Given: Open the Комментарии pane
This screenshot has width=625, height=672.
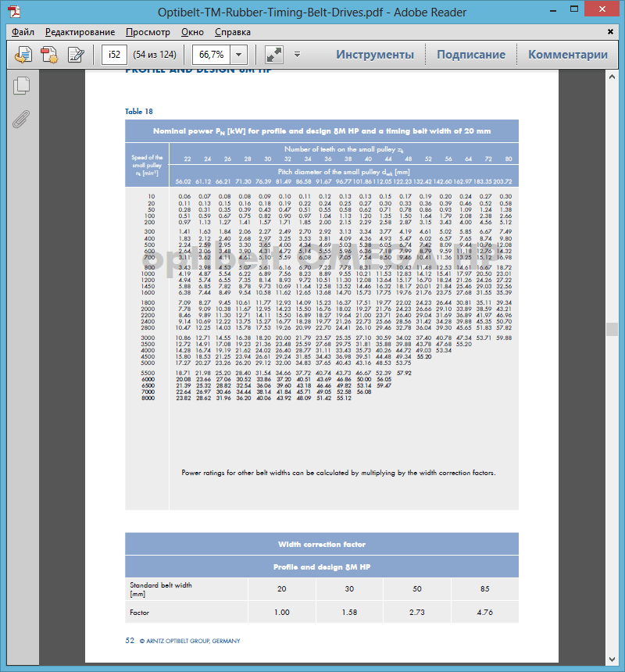Looking at the screenshot, I should point(567,55).
